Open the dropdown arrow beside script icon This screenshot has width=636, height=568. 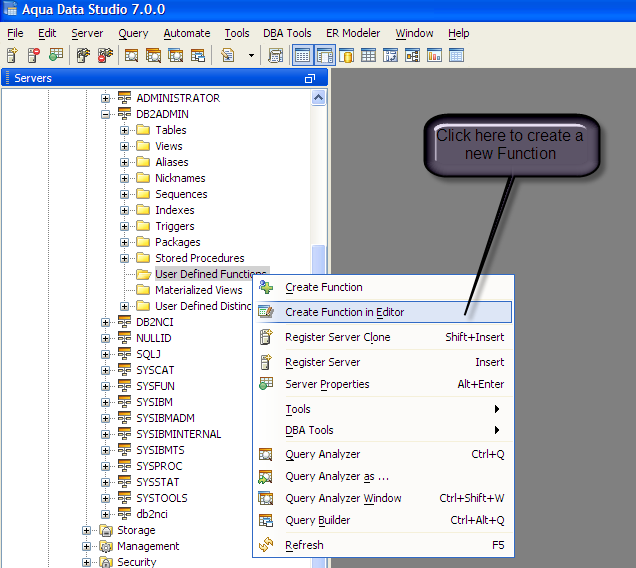click(251, 55)
